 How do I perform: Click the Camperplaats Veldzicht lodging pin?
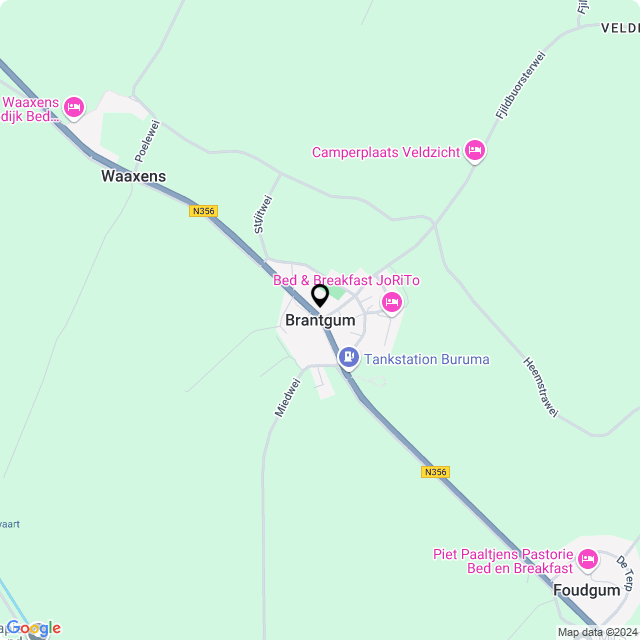click(475, 151)
